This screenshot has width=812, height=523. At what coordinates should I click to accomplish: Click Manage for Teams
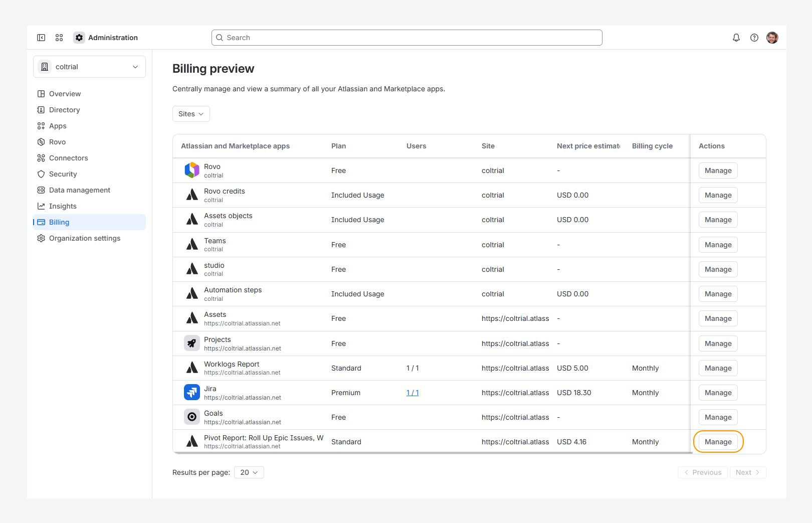718,245
